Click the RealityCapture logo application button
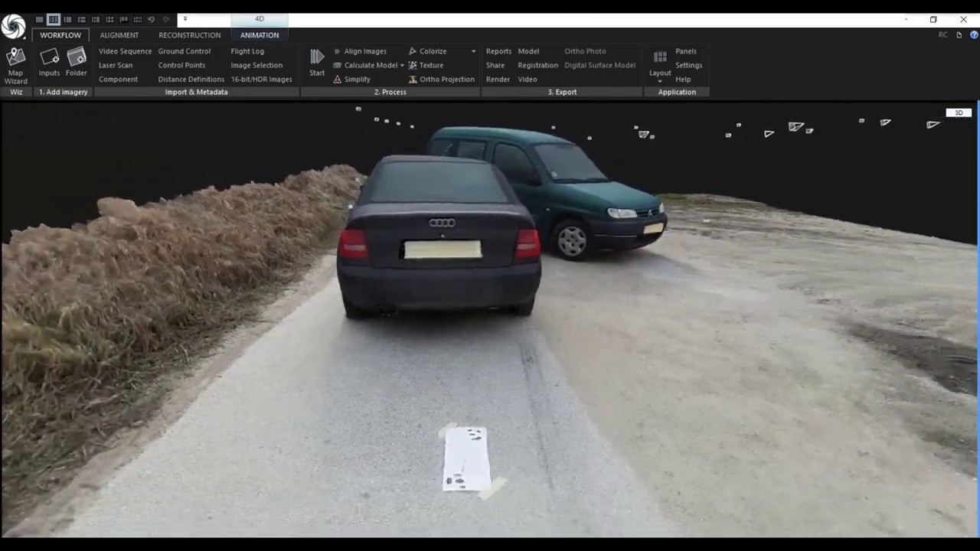980x551 pixels. coord(13,26)
